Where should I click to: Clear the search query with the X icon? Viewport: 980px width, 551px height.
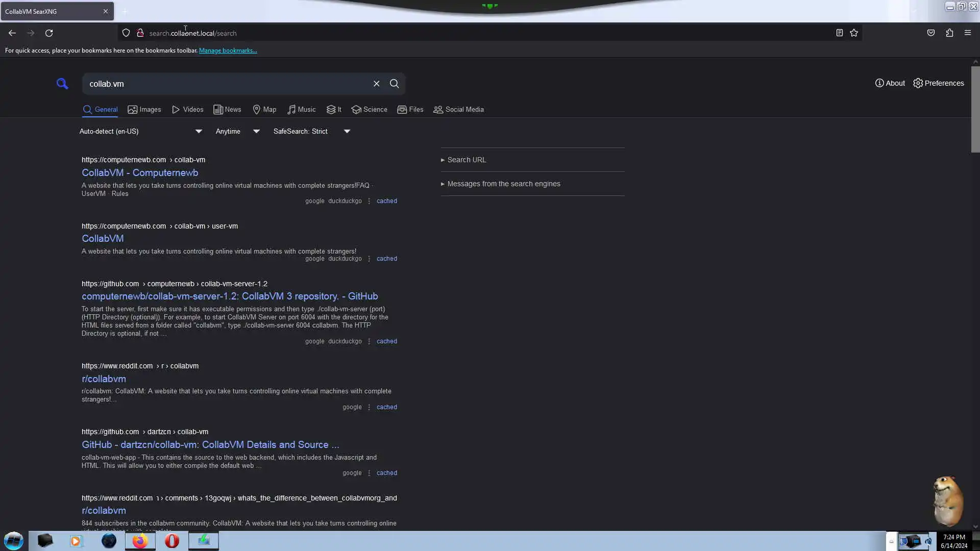pos(376,84)
